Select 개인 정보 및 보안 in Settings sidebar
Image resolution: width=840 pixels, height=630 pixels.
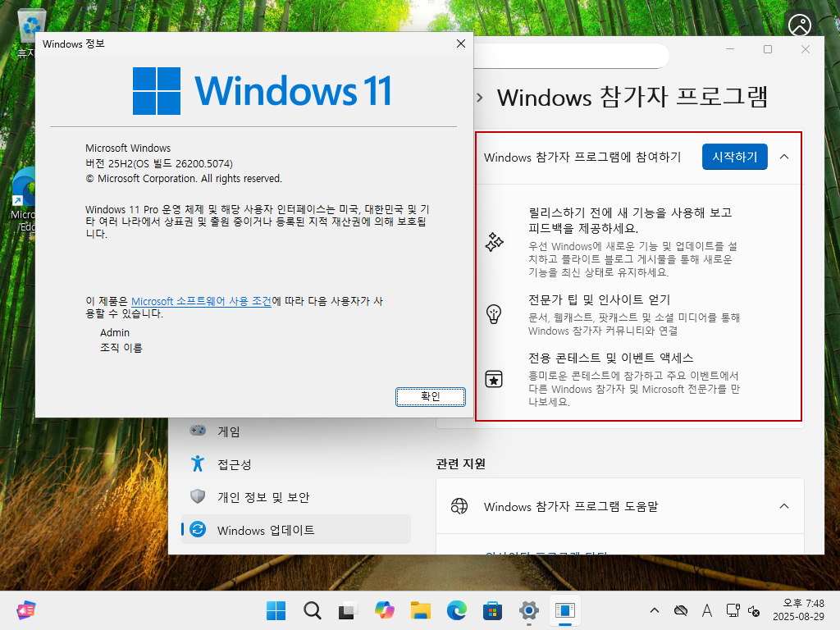point(295,497)
